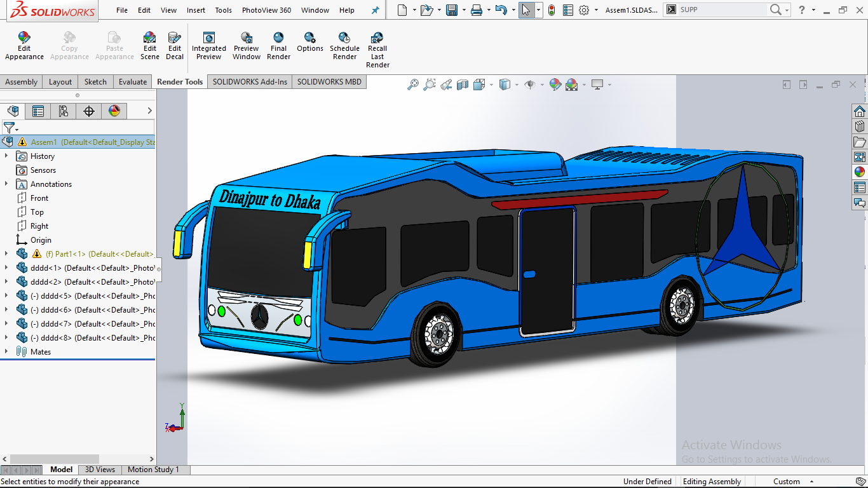868x488 pixels.
Task: Activate the Section View tool
Action: tap(463, 85)
